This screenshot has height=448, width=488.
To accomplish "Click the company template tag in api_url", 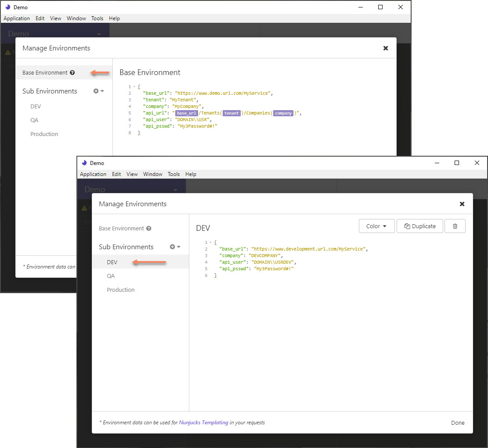I will pyautogui.click(x=283, y=113).
